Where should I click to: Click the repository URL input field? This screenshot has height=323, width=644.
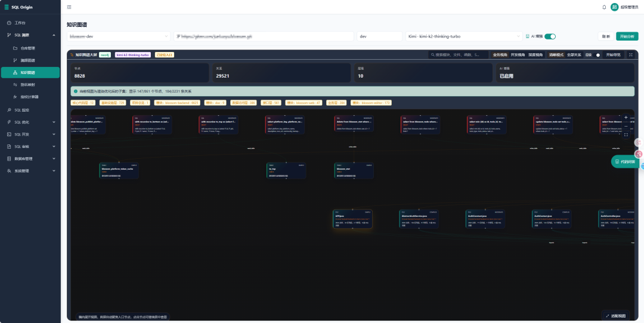coord(264,36)
